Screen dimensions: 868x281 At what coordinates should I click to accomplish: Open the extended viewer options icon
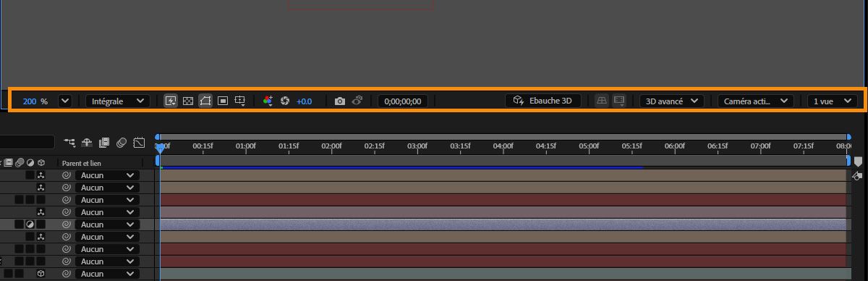[x=619, y=101]
